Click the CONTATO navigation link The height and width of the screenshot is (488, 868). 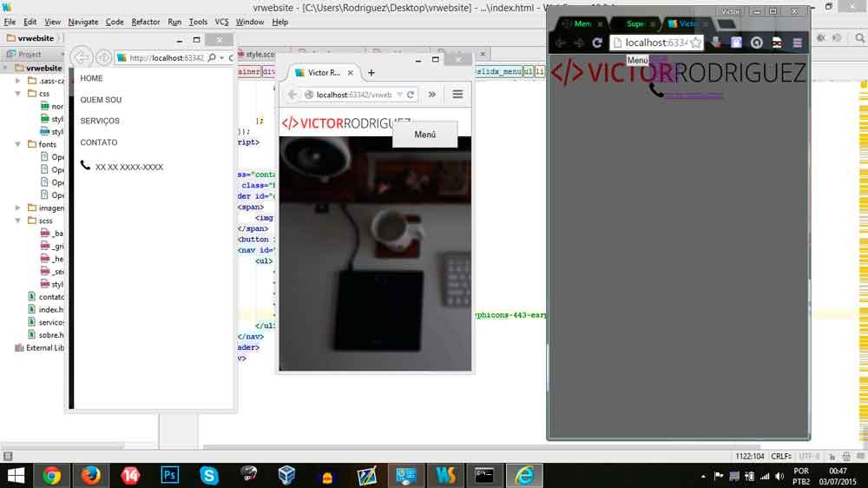tap(99, 142)
